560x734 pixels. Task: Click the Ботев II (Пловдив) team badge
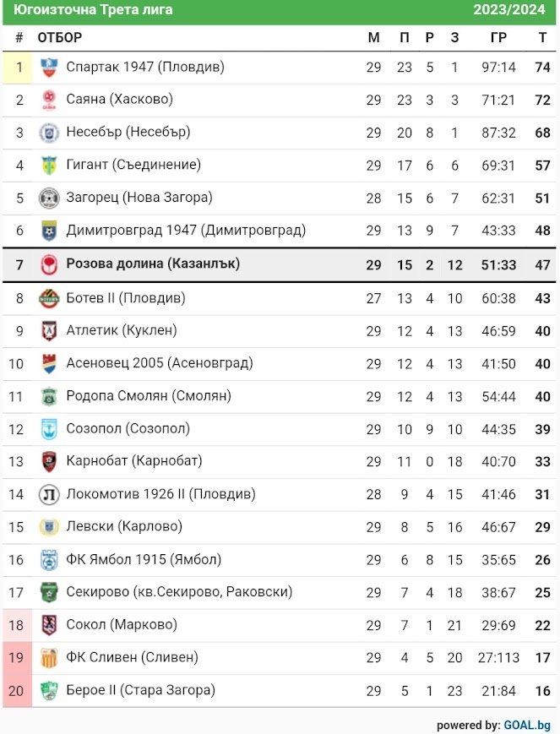click(x=49, y=299)
